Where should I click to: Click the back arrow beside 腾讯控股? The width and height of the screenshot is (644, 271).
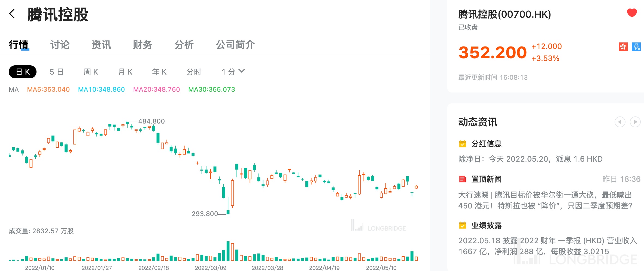[12, 14]
